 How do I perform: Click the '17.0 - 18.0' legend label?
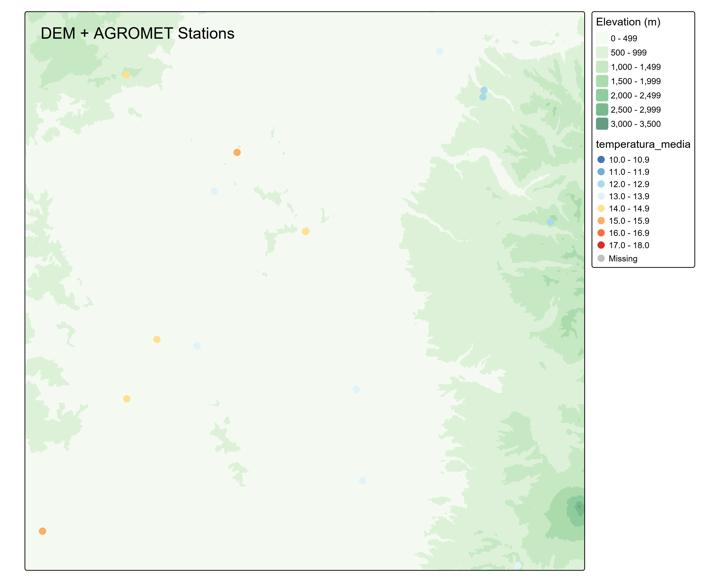629,245
